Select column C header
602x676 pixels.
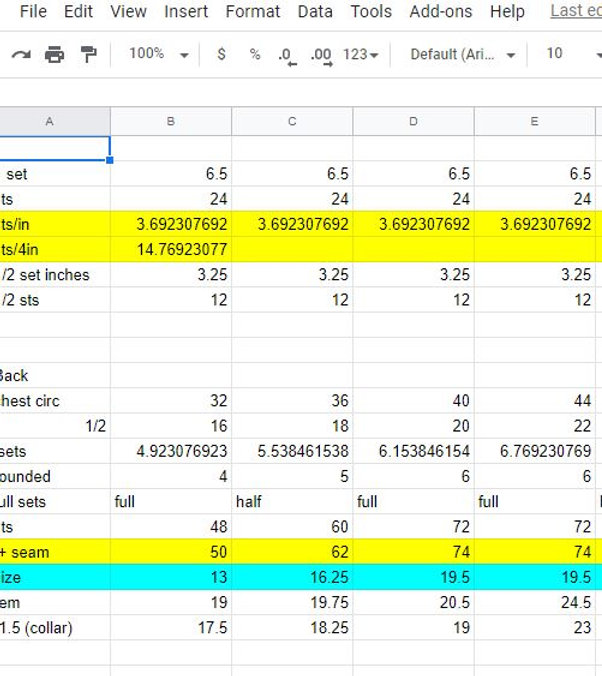tap(292, 121)
